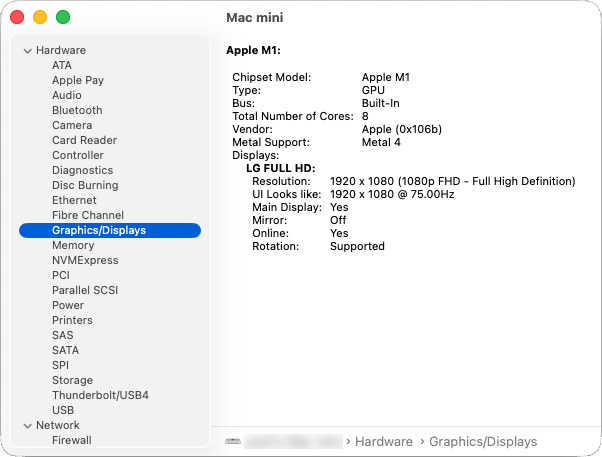602x457 pixels.
Task: Select Fibre Channel in sidebar
Action: click(x=88, y=215)
